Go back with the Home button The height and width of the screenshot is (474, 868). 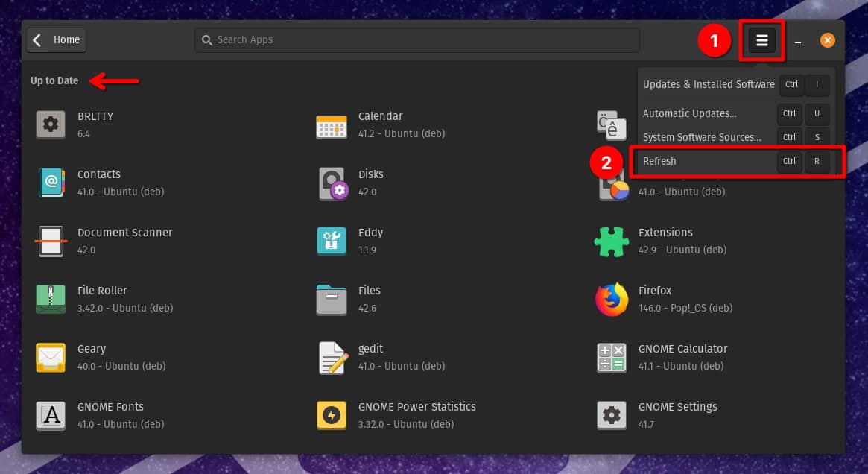coord(57,40)
